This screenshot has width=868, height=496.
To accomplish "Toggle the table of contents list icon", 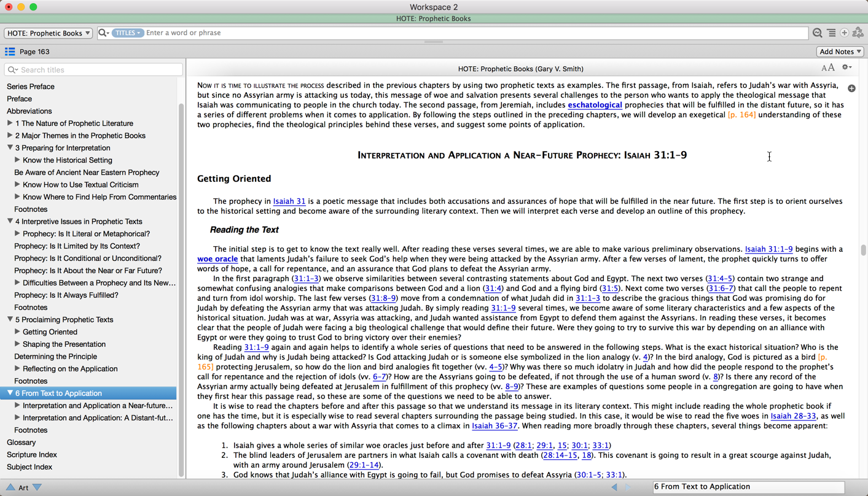I will 10,52.
